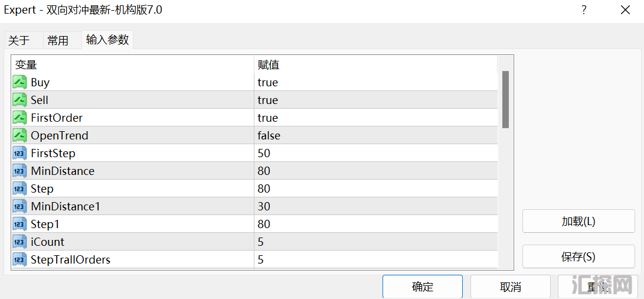Switch to the 关于 tab
The image size is (644, 299).
point(19,40)
